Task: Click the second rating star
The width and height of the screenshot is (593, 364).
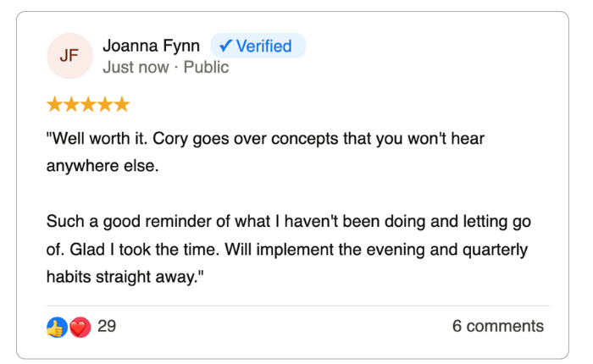Action: click(x=72, y=104)
